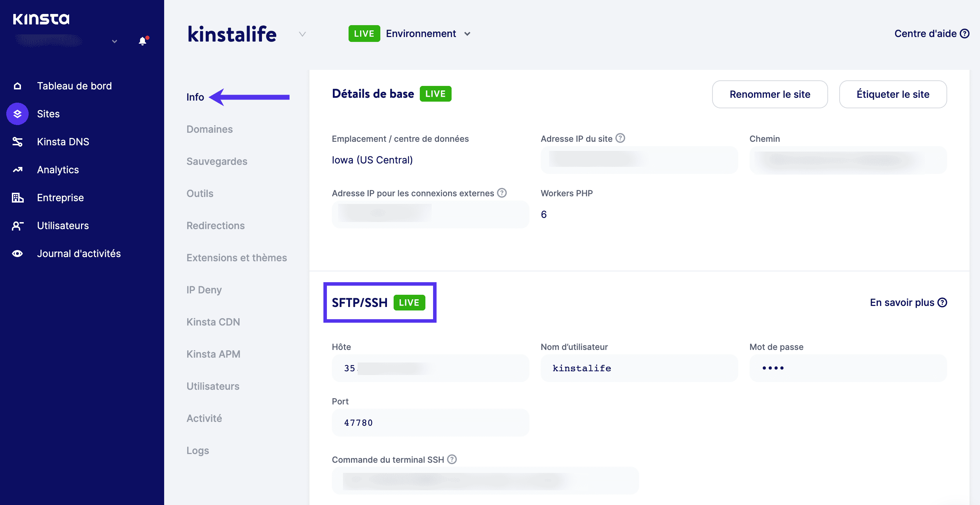Switch to the Domaines section
This screenshot has height=505, width=980.
point(209,129)
